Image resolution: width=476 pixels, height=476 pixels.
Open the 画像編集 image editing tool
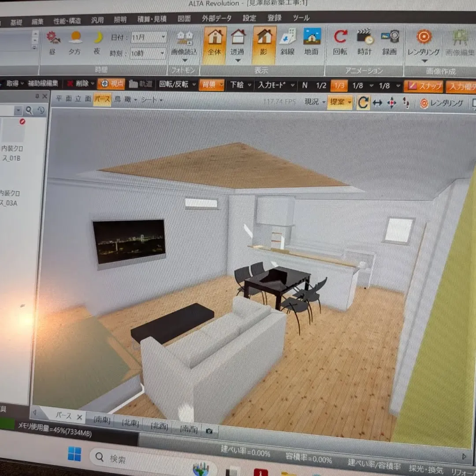[460, 42]
